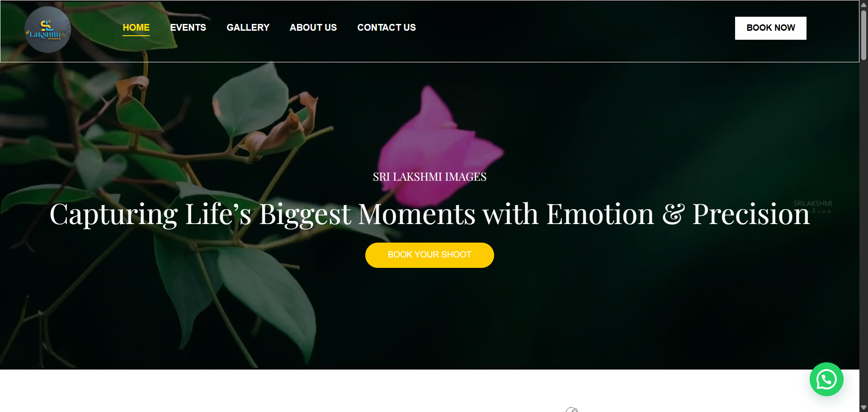Open the EVENTS page from navigation
Screen dimensions: 868x412
coord(188,28)
